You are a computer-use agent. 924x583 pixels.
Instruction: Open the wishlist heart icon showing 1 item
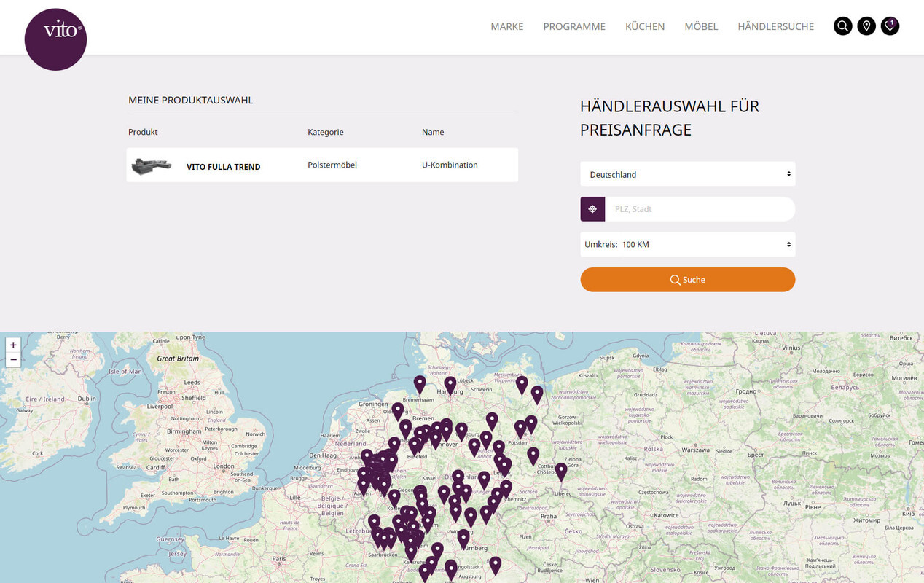(890, 26)
